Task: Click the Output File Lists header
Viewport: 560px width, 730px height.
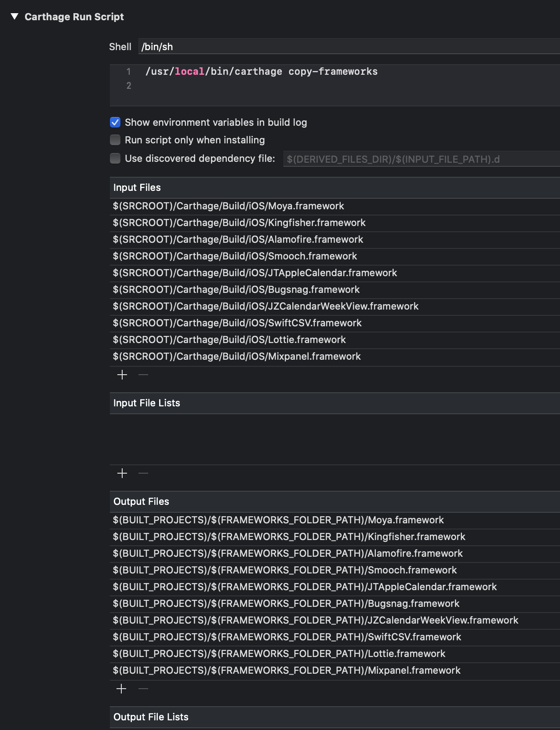Action: click(x=335, y=717)
